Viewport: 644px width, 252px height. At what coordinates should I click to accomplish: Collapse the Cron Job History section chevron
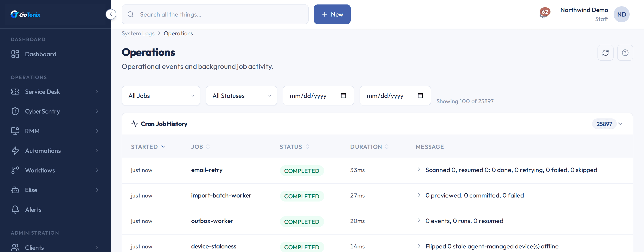pyautogui.click(x=620, y=124)
